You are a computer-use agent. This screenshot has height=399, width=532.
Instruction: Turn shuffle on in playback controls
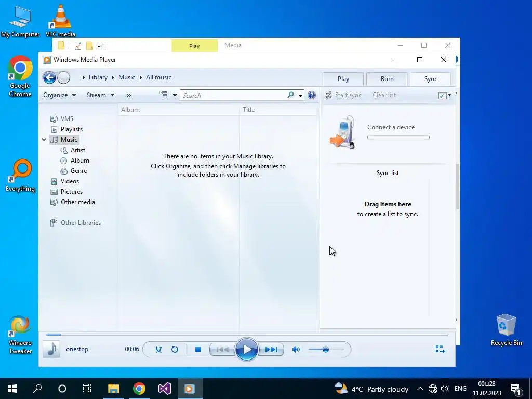coord(158,349)
